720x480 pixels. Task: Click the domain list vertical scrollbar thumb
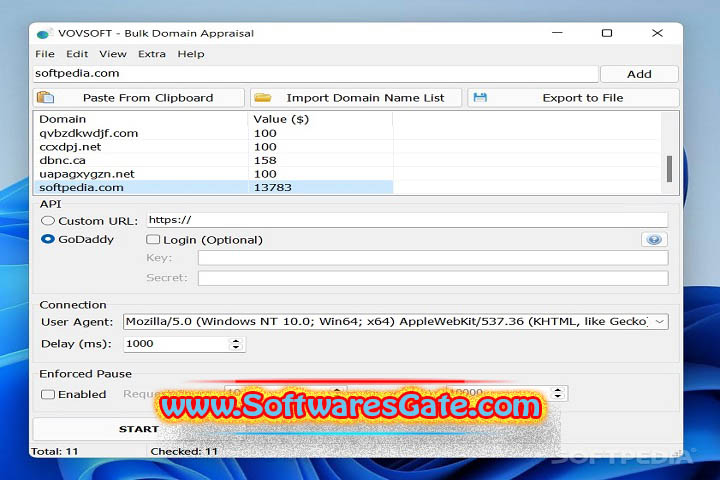pyautogui.click(x=669, y=169)
